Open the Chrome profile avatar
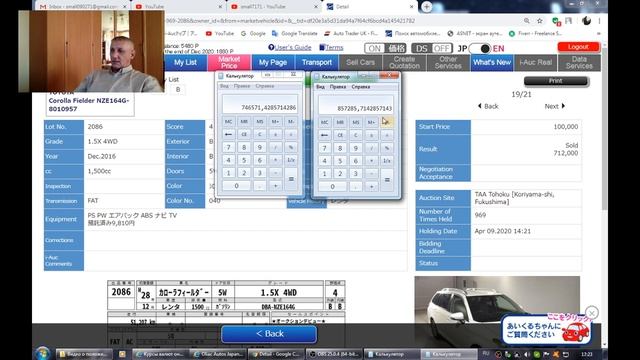Viewport: 640px width, 360px height. 587,21
